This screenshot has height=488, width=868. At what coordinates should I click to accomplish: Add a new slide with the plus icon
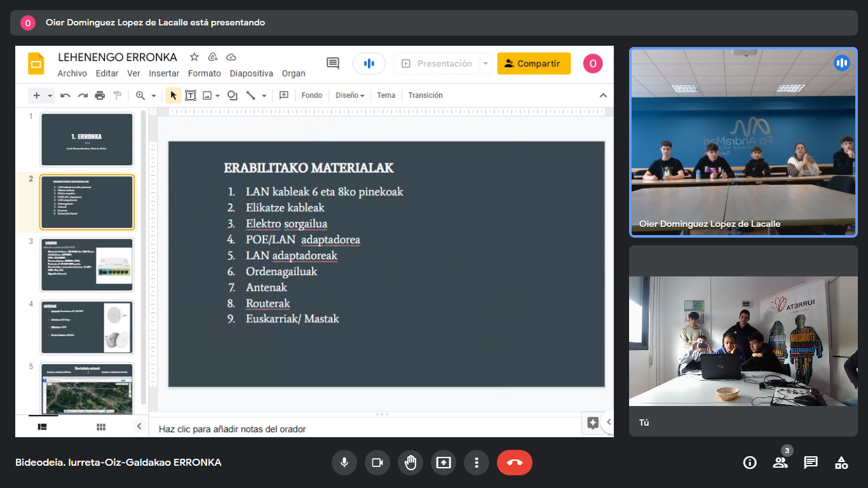click(x=37, y=95)
